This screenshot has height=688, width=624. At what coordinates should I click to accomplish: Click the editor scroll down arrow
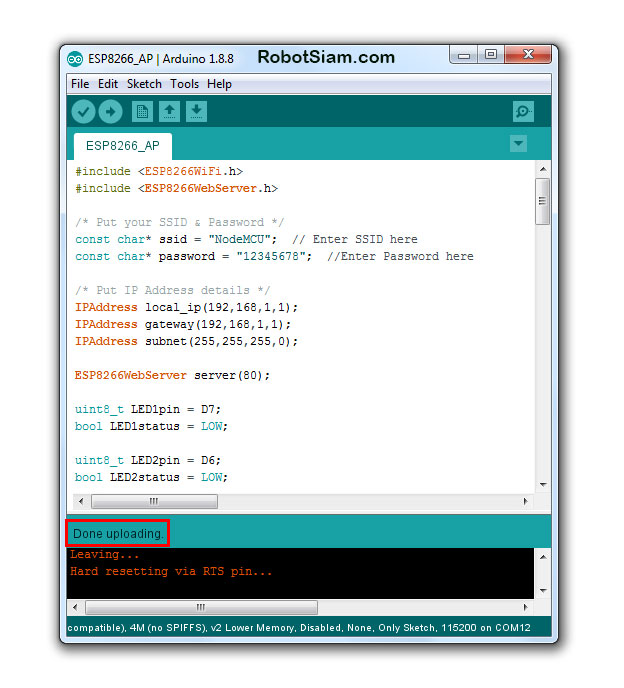543,485
